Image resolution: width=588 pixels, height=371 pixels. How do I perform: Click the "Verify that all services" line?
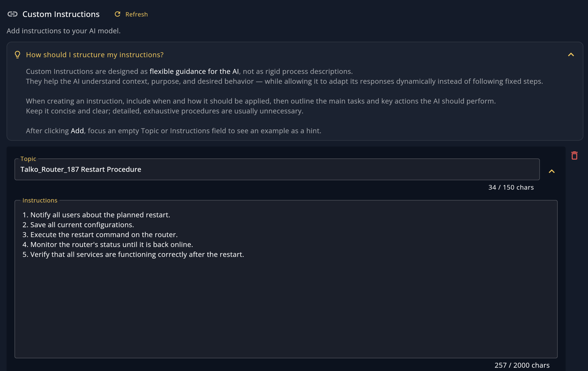coord(133,254)
